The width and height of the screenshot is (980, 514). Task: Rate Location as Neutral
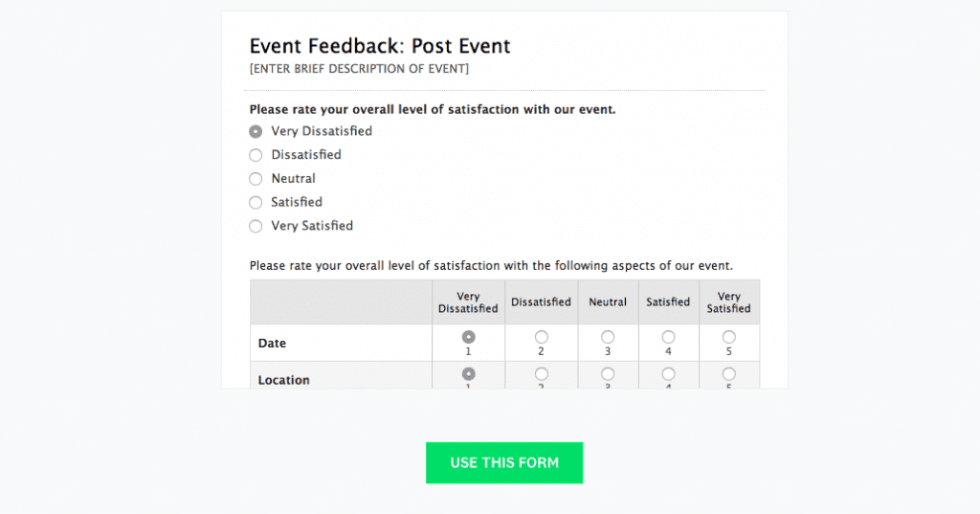tap(608, 374)
